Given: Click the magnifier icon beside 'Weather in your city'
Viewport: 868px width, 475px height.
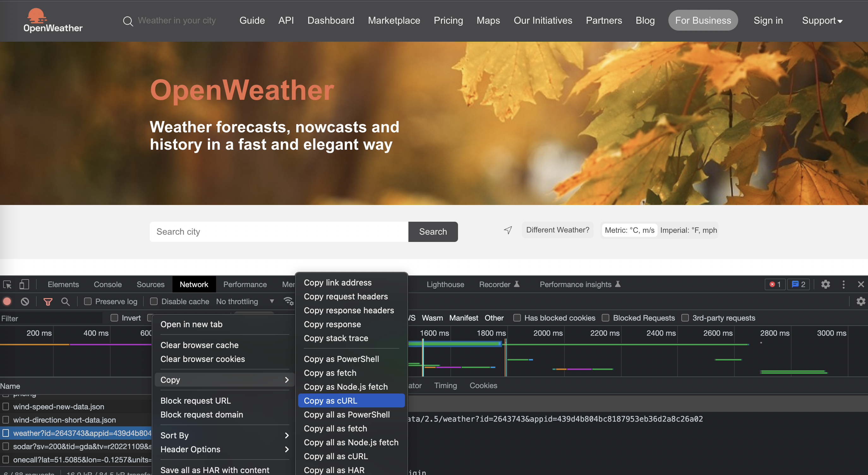Looking at the screenshot, I should click(x=128, y=21).
